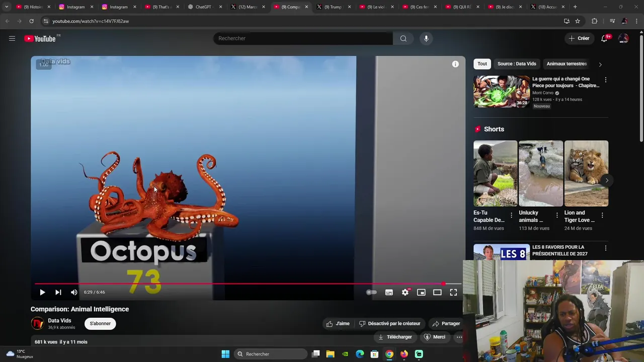Open options for Es-Tu Capable short
644x362 pixels.
[511, 215]
